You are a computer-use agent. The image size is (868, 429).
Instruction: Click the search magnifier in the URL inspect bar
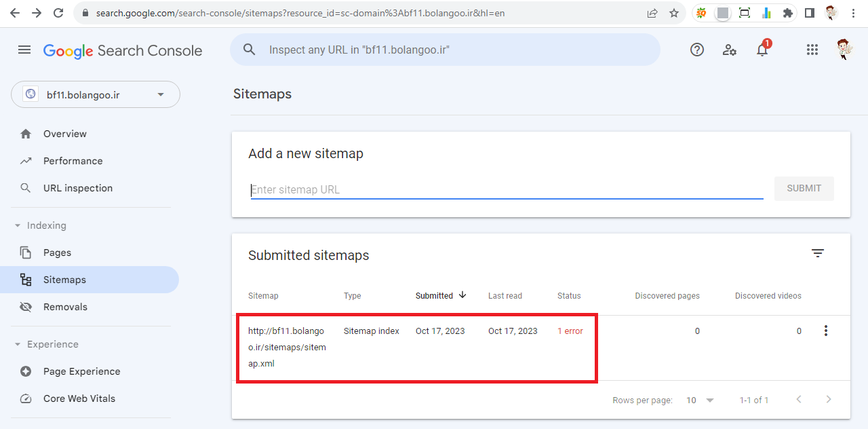[250, 50]
